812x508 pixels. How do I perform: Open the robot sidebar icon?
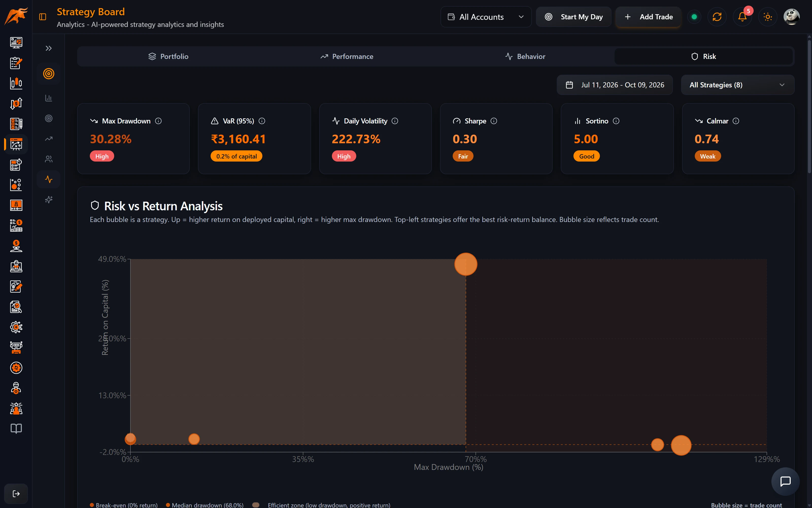pyautogui.click(x=16, y=347)
